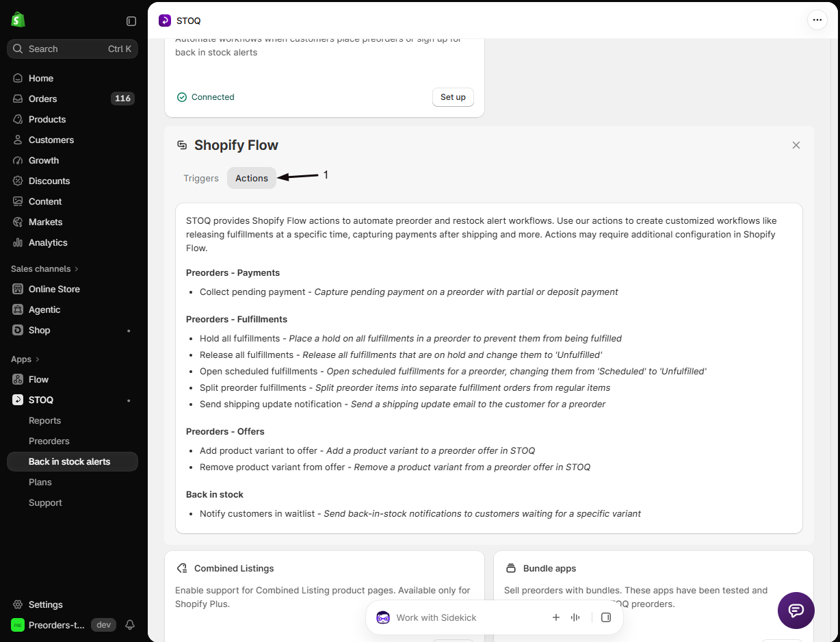Close the Shopify Flow panel

(x=796, y=145)
